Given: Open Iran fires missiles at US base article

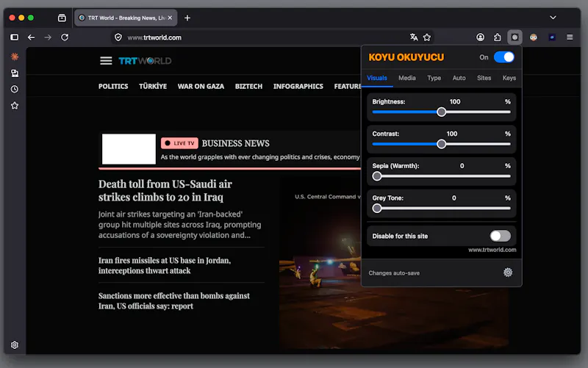Looking at the screenshot, I should coord(165,265).
